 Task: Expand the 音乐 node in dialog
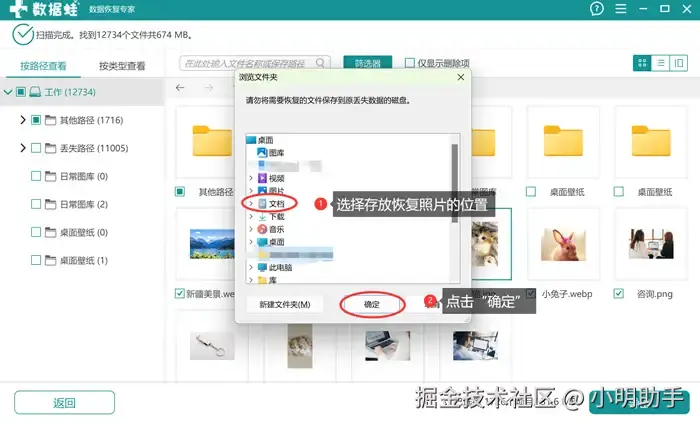coord(251,229)
